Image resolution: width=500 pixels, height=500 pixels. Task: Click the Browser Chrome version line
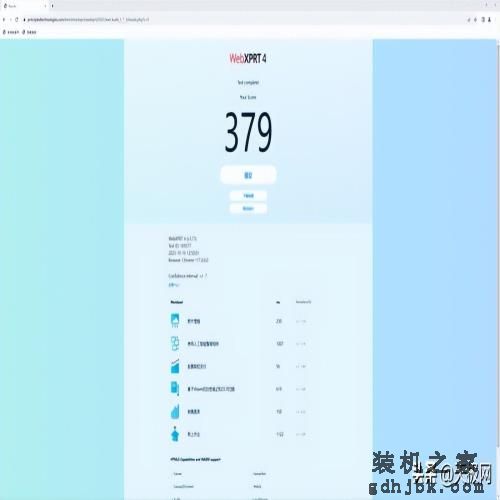click(x=188, y=260)
